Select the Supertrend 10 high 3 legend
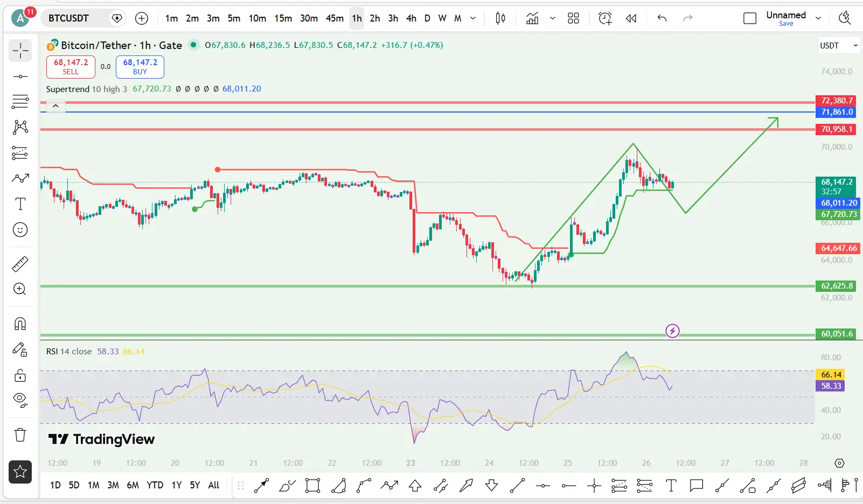Screen dimensions: 863x504 tap(87, 89)
